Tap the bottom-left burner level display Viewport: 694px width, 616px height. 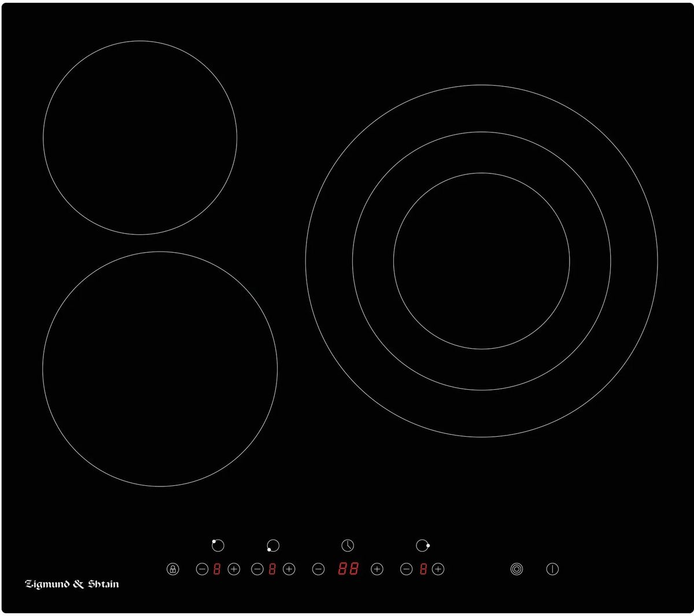coord(272,569)
